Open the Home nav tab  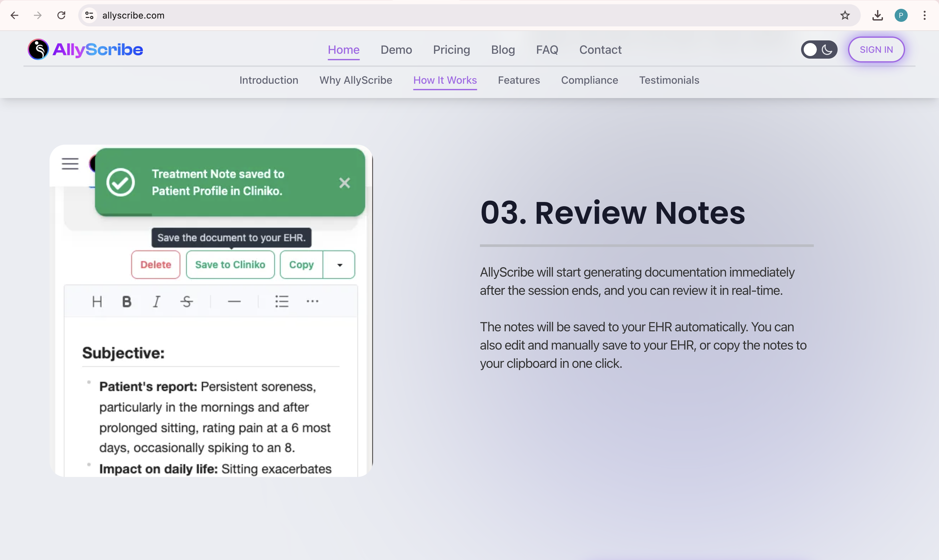[x=344, y=50]
